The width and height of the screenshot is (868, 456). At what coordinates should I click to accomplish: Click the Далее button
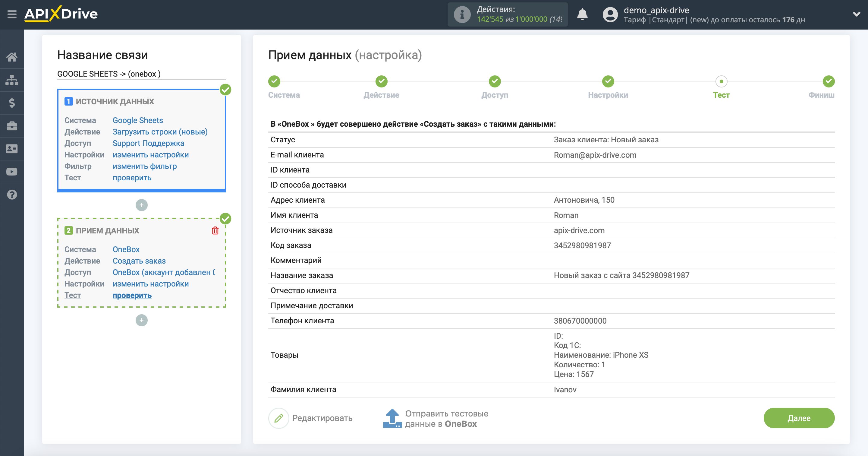pyautogui.click(x=799, y=418)
